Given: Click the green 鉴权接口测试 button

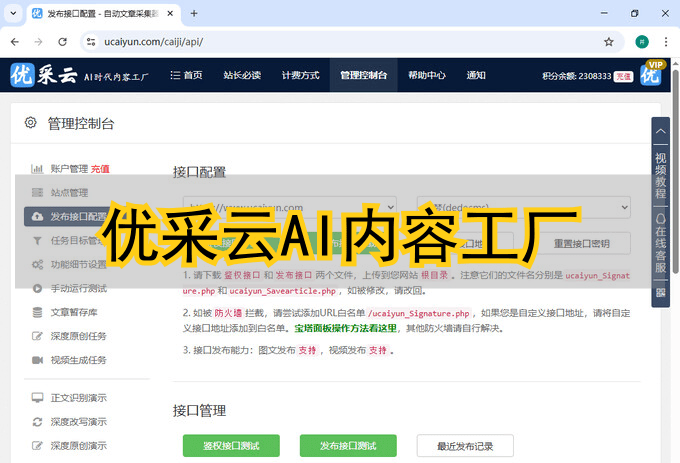Looking at the screenshot, I should tap(231, 446).
